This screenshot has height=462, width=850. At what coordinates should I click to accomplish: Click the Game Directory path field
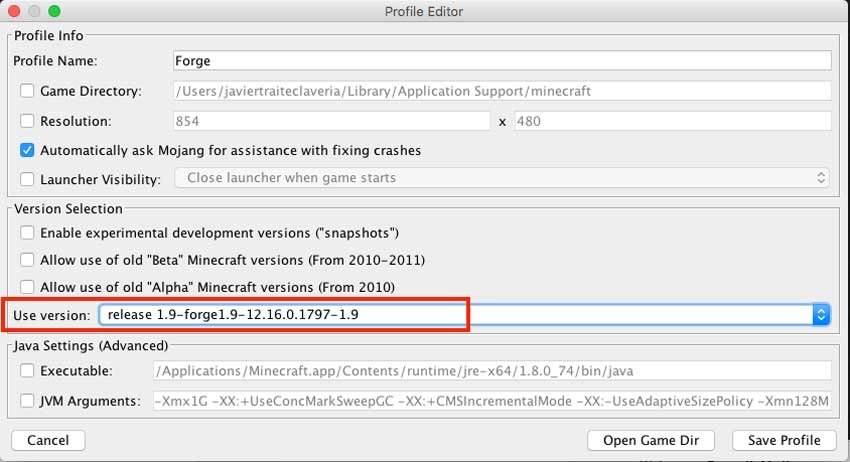pyautogui.click(x=500, y=91)
